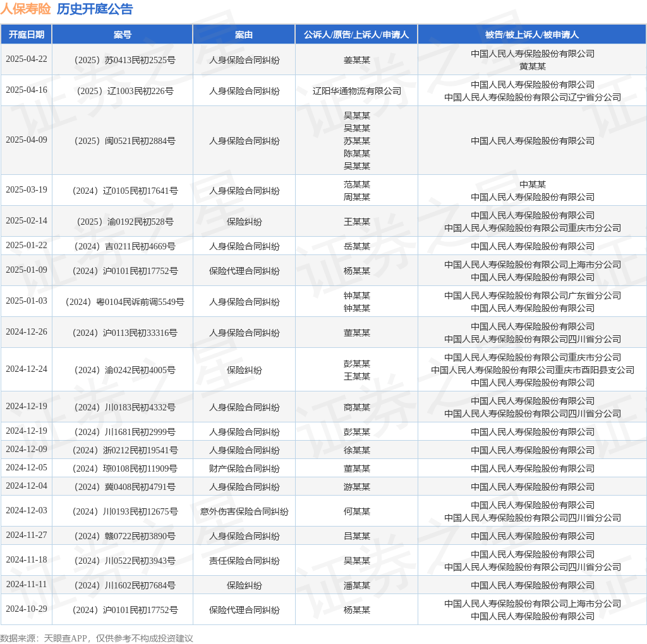
Task: Click plaintiff 商某某
Action: 357,407
